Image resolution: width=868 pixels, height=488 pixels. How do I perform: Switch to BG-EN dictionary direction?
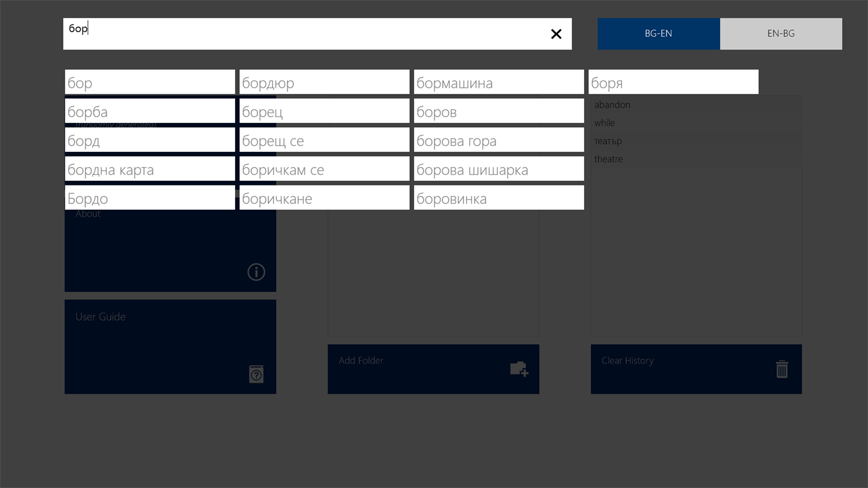(x=658, y=34)
